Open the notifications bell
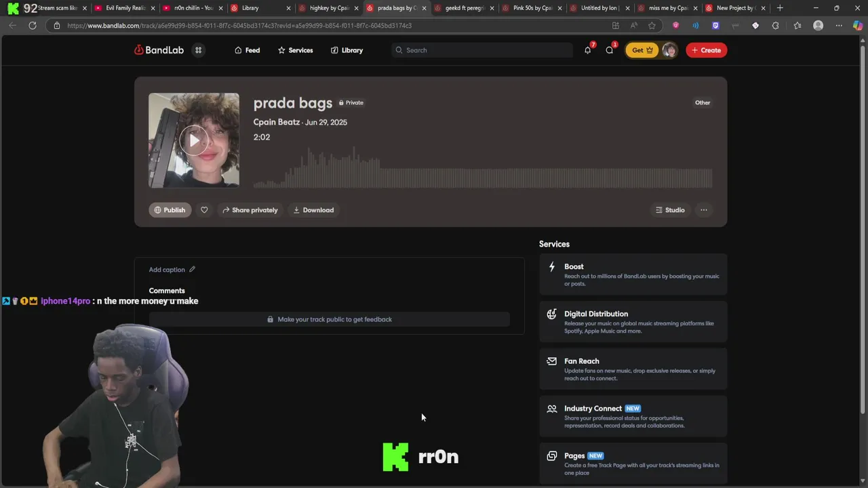Viewport: 868px width, 488px height. [x=587, y=50]
